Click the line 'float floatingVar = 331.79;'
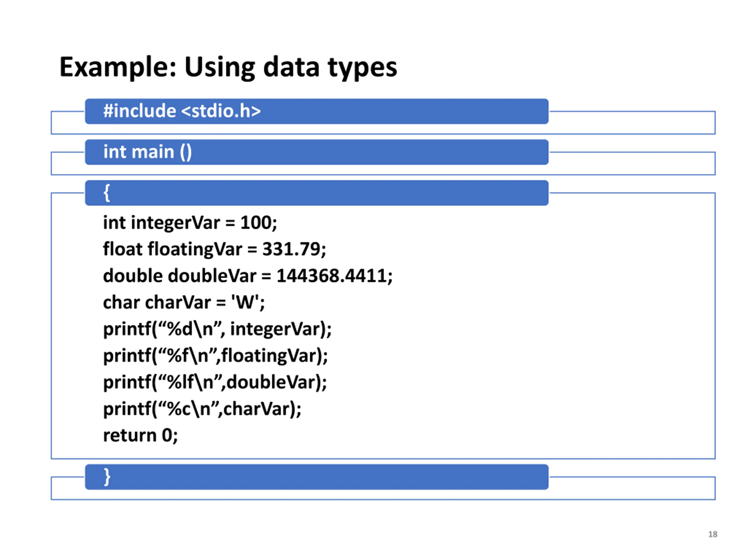 click(x=214, y=249)
